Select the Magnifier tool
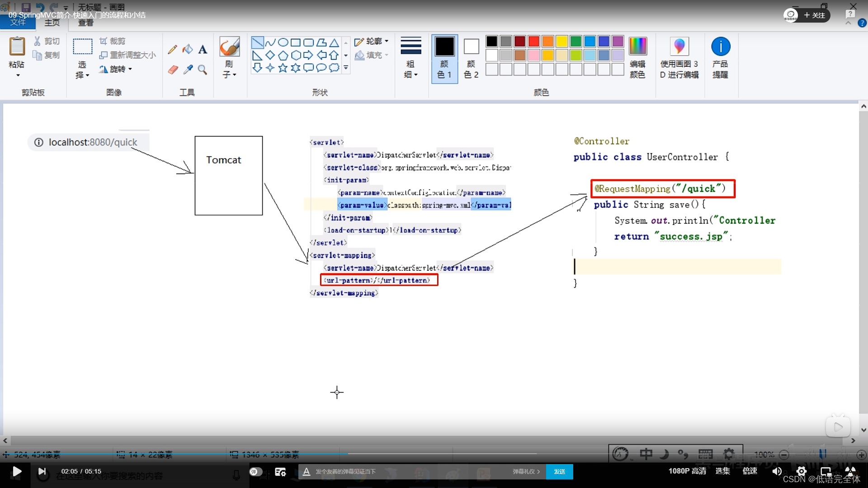The width and height of the screenshot is (868, 488). tap(203, 70)
